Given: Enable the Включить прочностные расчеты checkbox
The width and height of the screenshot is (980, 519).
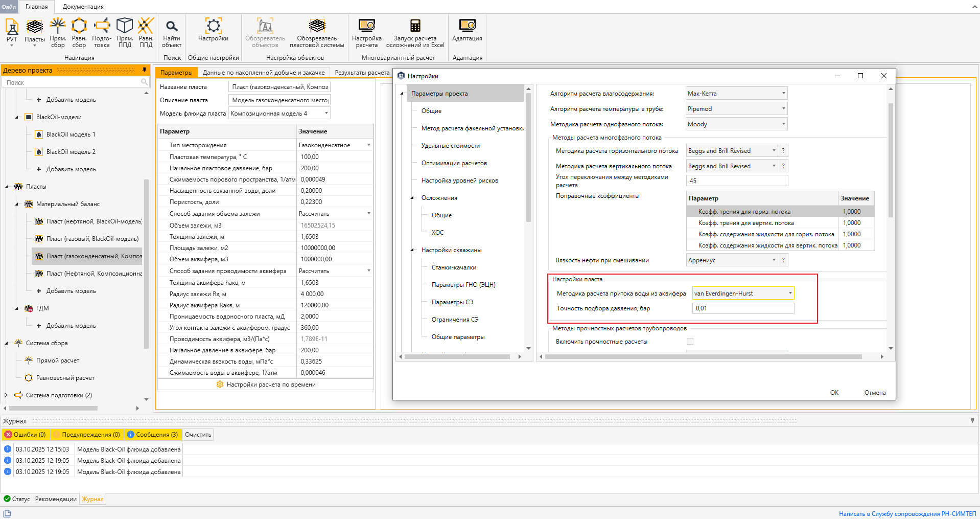Looking at the screenshot, I should pyautogui.click(x=690, y=342).
